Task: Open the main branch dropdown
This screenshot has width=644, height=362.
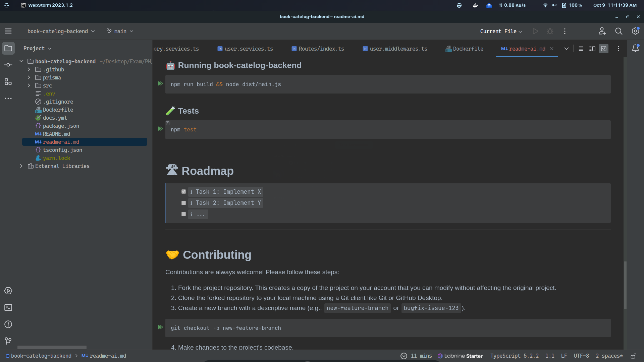Action: pos(120,31)
